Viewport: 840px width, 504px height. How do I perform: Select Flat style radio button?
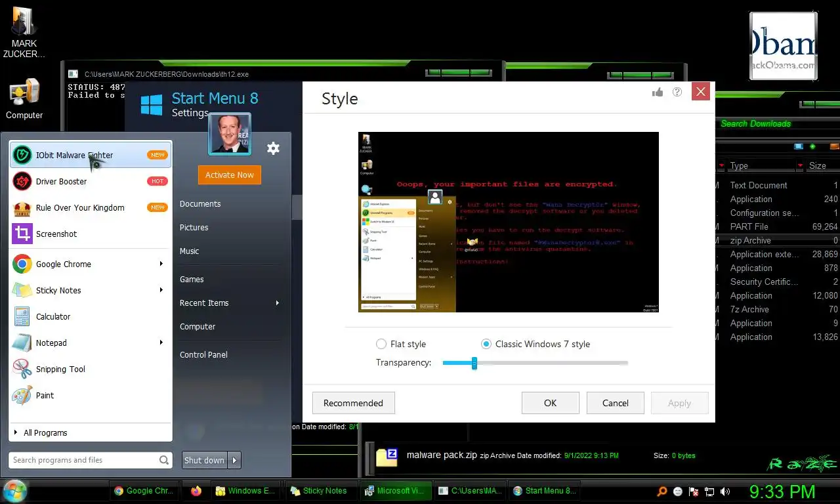click(381, 344)
